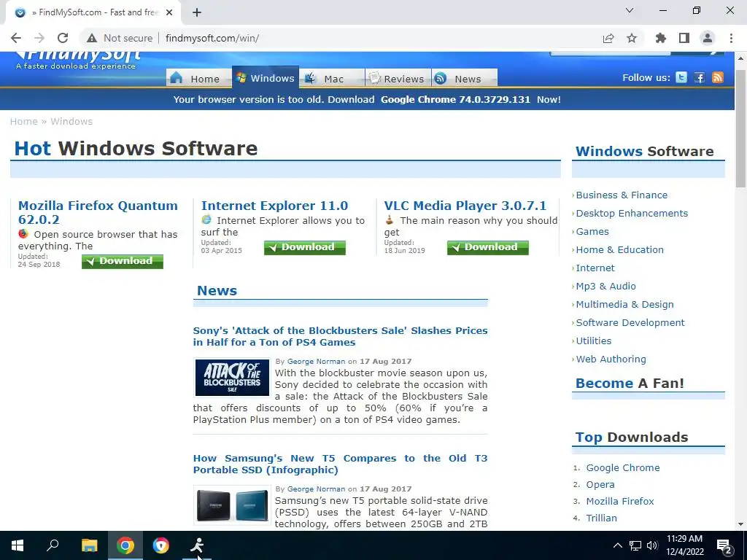The width and height of the screenshot is (747, 560).
Task: Show hidden system tray icons
Action: pyautogui.click(x=617, y=545)
